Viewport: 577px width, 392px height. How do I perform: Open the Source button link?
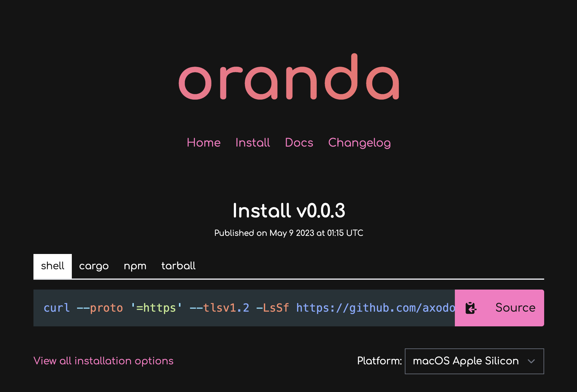pos(515,308)
